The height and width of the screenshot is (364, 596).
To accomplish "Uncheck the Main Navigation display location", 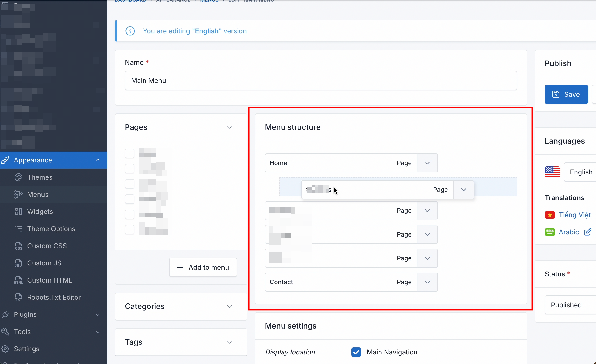I will pos(356,352).
